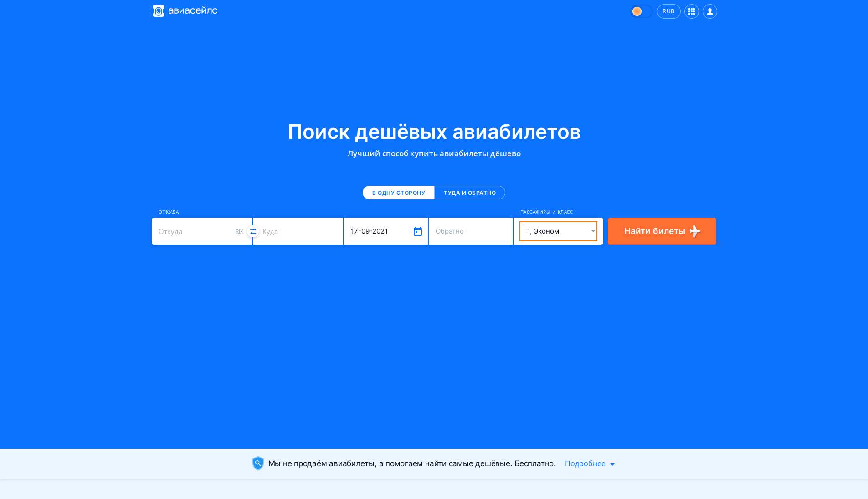The image size is (868, 499).
Task: Switch to 'Туда и обратно' tab
Action: coord(469,193)
